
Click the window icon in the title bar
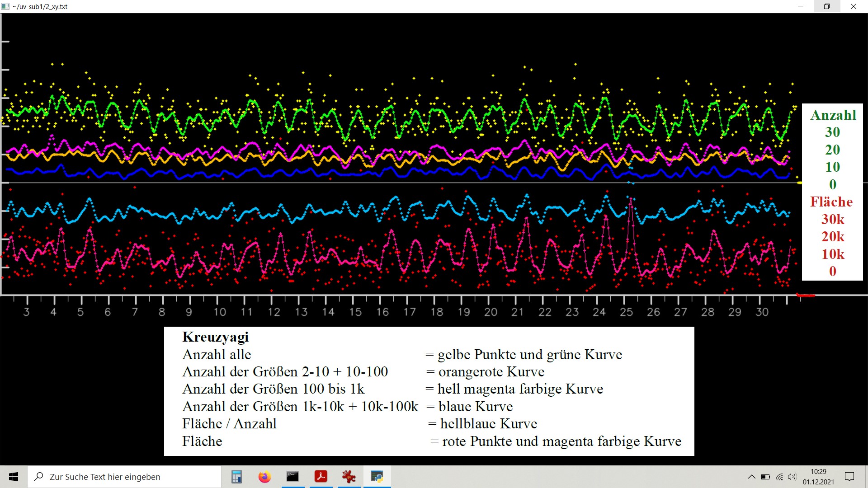click(5, 6)
